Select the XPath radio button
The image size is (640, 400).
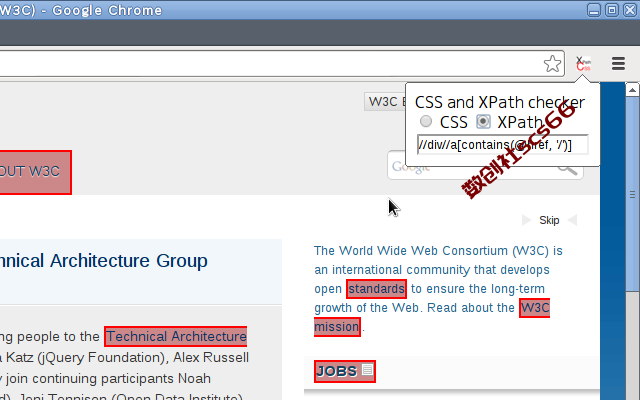pyautogui.click(x=483, y=121)
